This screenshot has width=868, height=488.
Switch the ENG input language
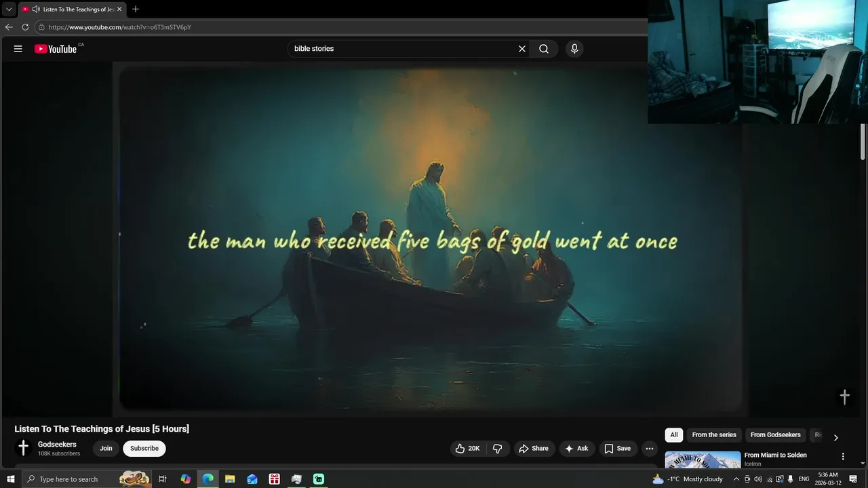coord(804,479)
